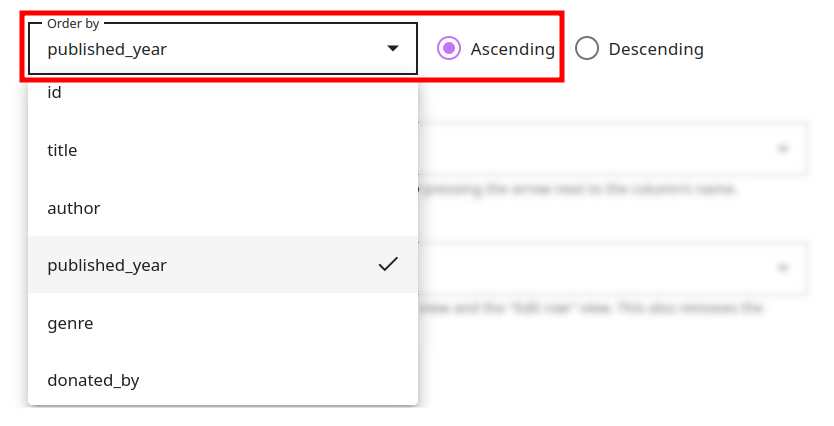834x426 pixels.
Task: Click the blurred helper text about Edit row view
Action: coord(590,308)
